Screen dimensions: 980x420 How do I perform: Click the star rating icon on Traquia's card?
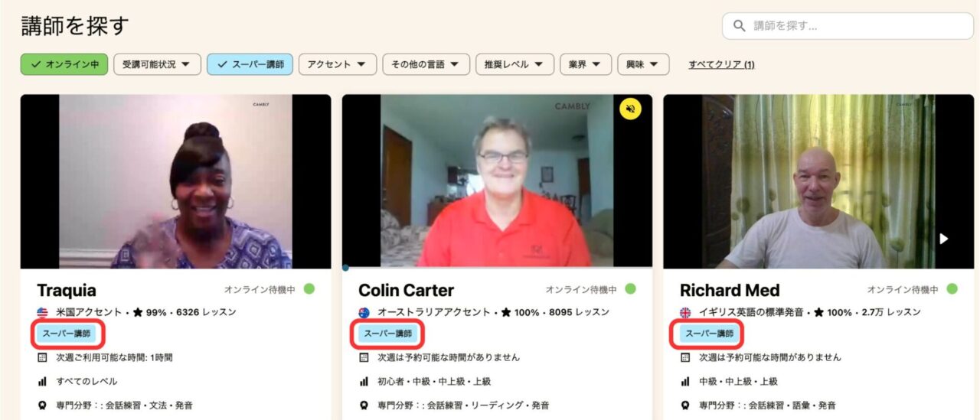[x=138, y=312]
